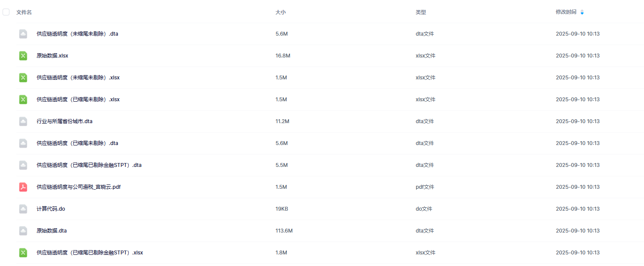Tick the select-all checkbox beside 文件名
The height and width of the screenshot is (266, 644).
tap(6, 12)
